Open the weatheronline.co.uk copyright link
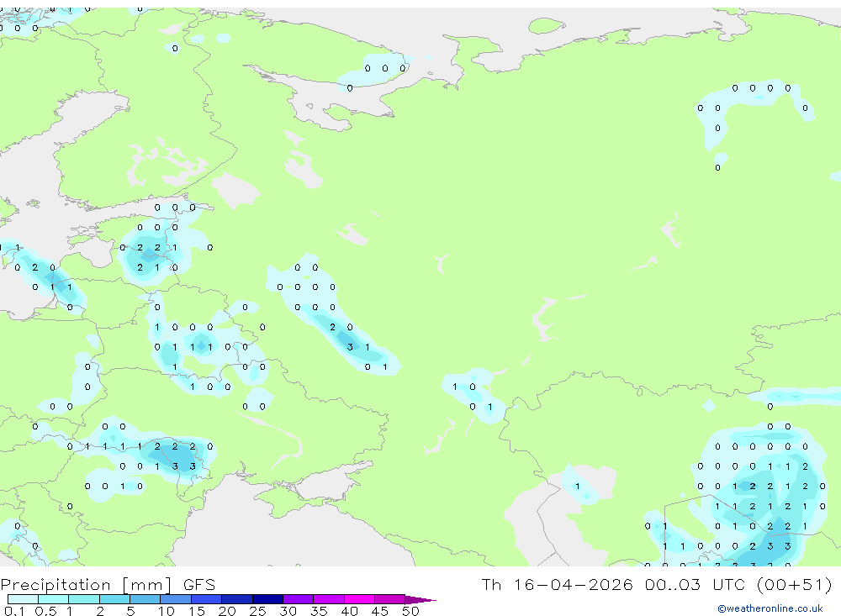Viewport: 841px width, 616px height. click(x=770, y=608)
